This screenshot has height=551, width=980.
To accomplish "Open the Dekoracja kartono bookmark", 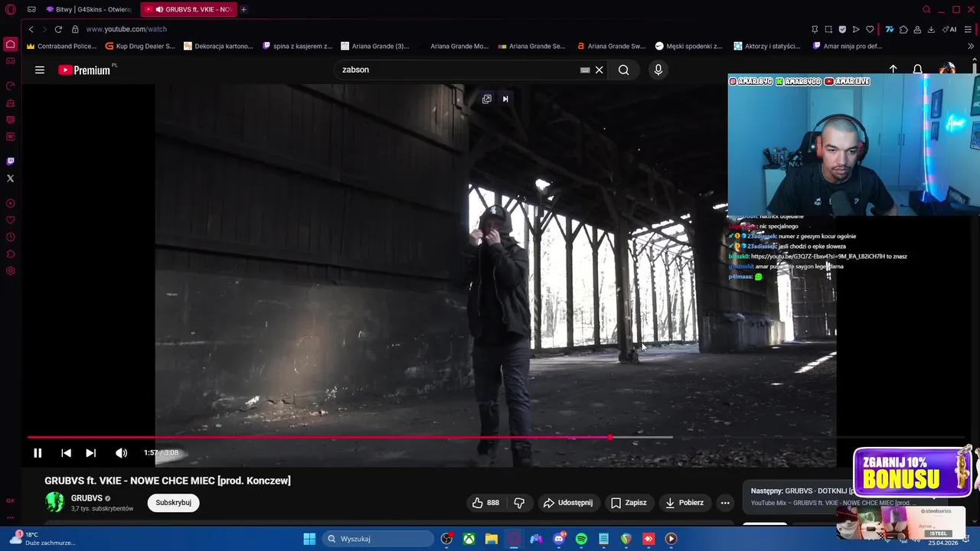I will [x=218, y=46].
